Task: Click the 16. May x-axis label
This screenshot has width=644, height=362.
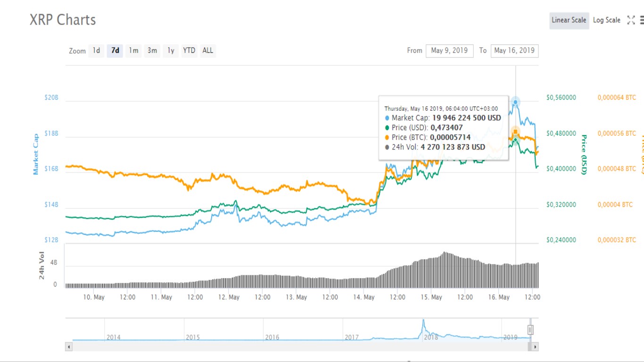Action: point(499,297)
